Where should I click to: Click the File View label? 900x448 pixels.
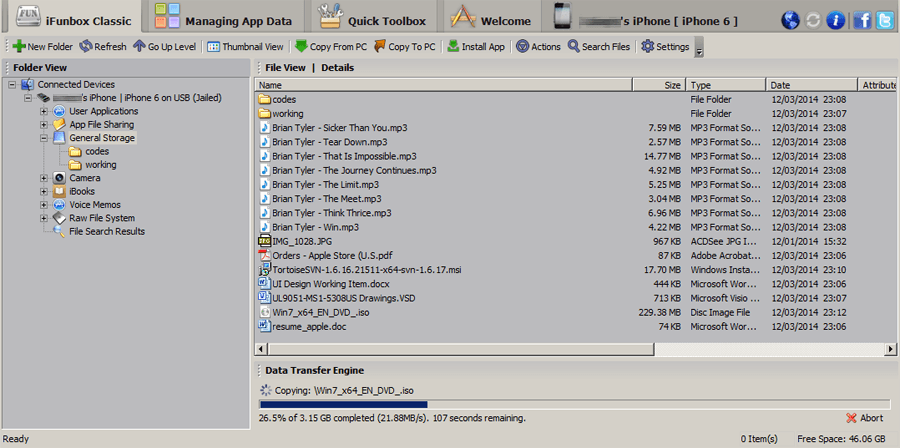tap(285, 68)
